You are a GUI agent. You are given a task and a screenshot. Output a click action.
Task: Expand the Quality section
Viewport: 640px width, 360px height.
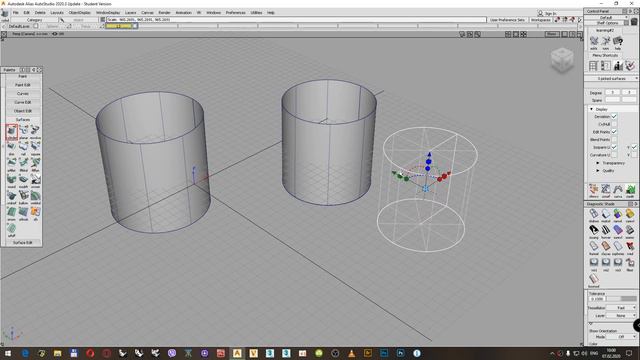[598, 171]
